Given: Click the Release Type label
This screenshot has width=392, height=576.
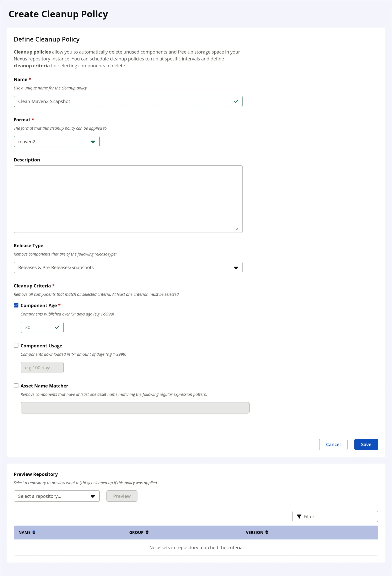Looking at the screenshot, I should pos(28,246).
